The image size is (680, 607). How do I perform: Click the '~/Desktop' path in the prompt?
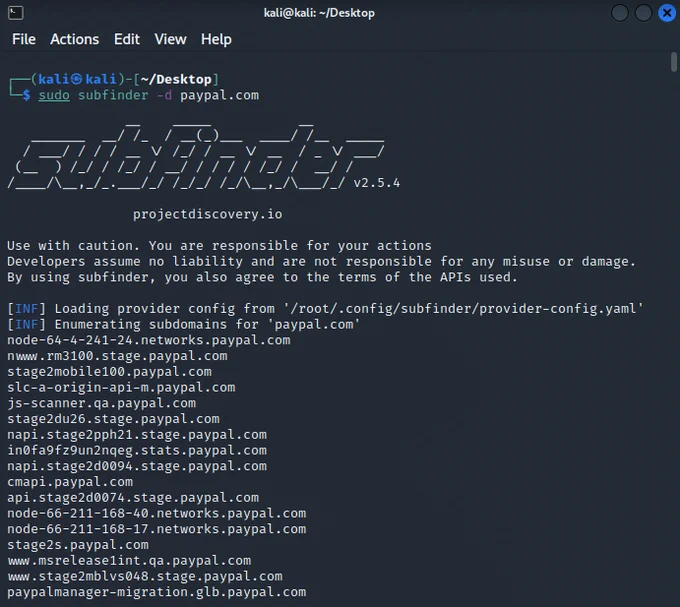point(176,79)
